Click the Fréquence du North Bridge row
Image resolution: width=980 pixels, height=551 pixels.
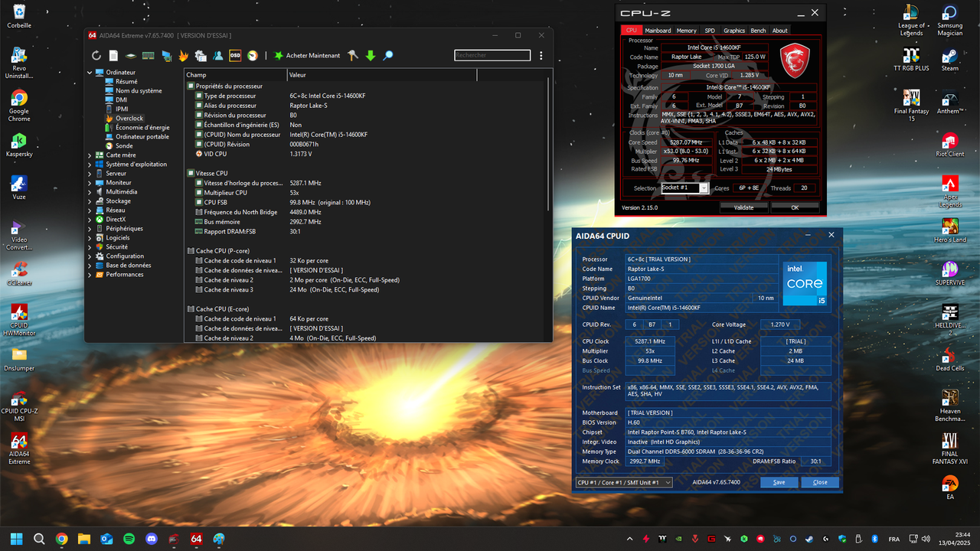pos(366,212)
